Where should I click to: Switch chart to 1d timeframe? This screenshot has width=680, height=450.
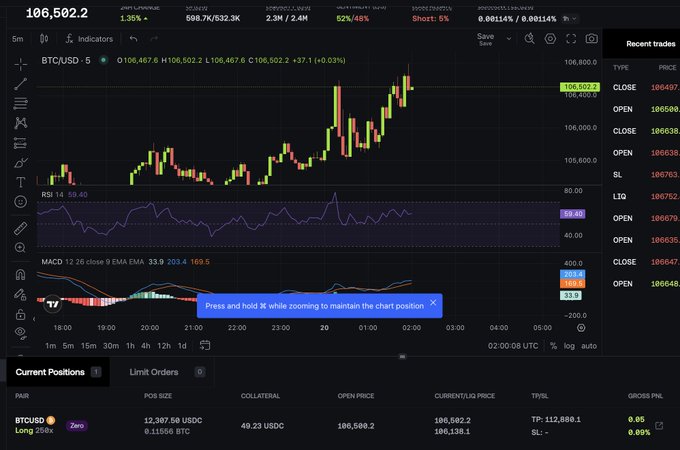pyautogui.click(x=182, y=346)
